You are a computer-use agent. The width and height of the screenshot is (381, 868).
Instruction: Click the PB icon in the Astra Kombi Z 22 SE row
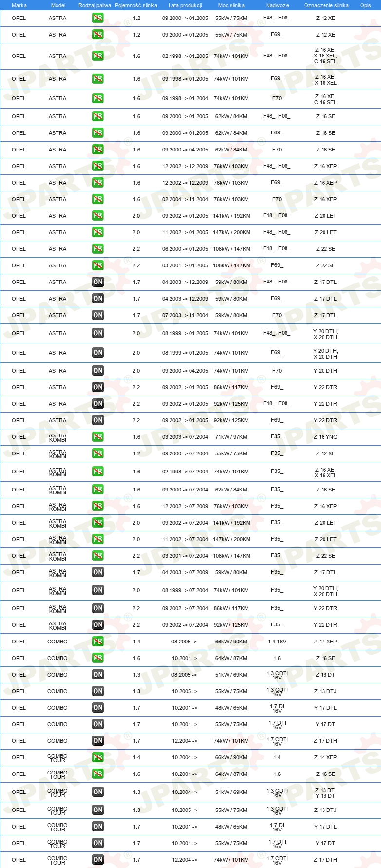pos(98,556)
